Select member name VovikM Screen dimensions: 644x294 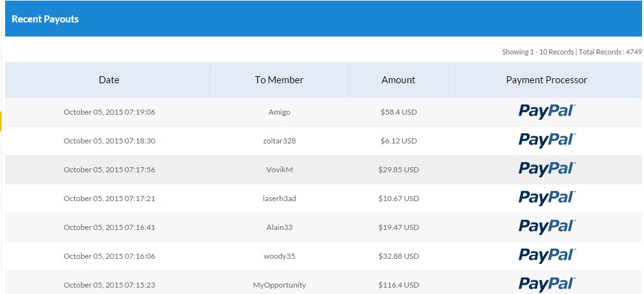(x=279, y=170)
